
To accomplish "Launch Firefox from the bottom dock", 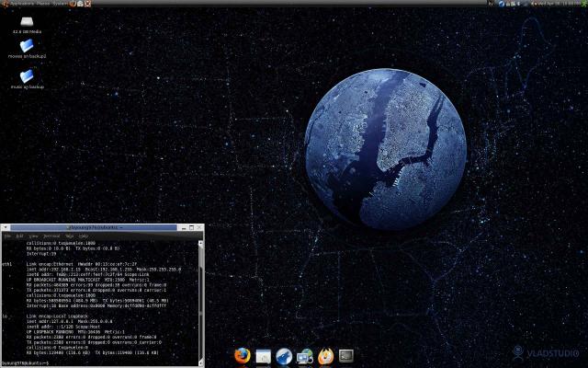I will tap(243, 355).
